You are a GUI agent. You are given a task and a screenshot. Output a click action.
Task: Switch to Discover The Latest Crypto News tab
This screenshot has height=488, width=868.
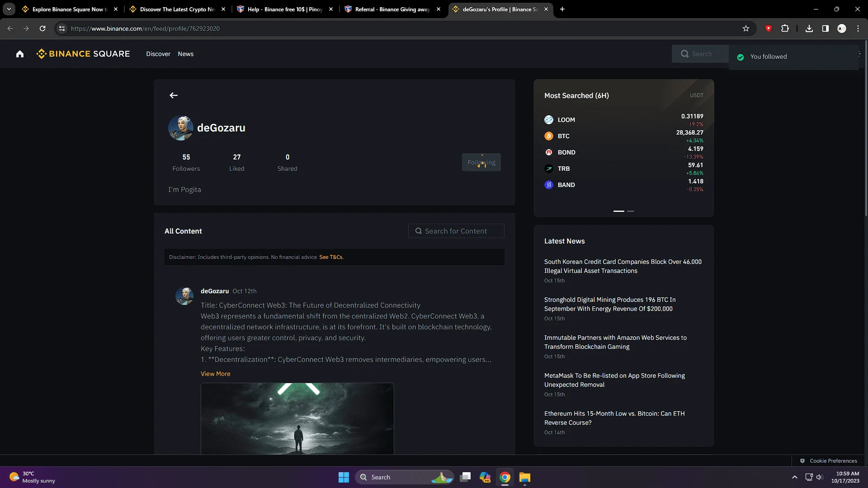coord(177,9)
